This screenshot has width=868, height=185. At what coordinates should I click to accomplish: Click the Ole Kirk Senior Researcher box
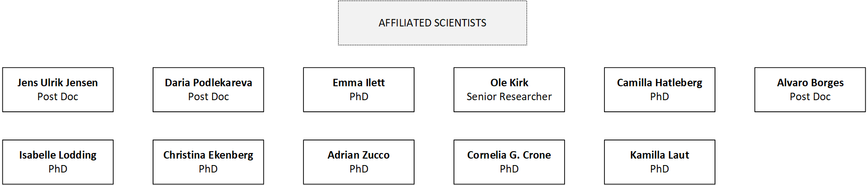click(x=509, y=90)
